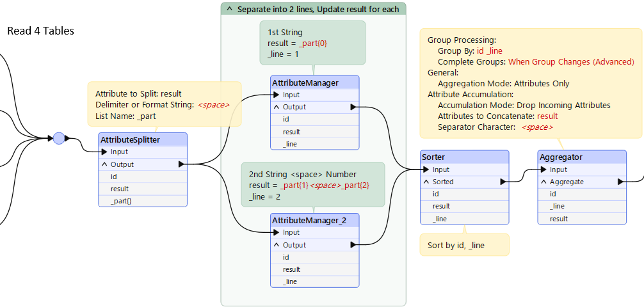Click the AttributeSplitter Output port arrow

(x=182, y=164)
